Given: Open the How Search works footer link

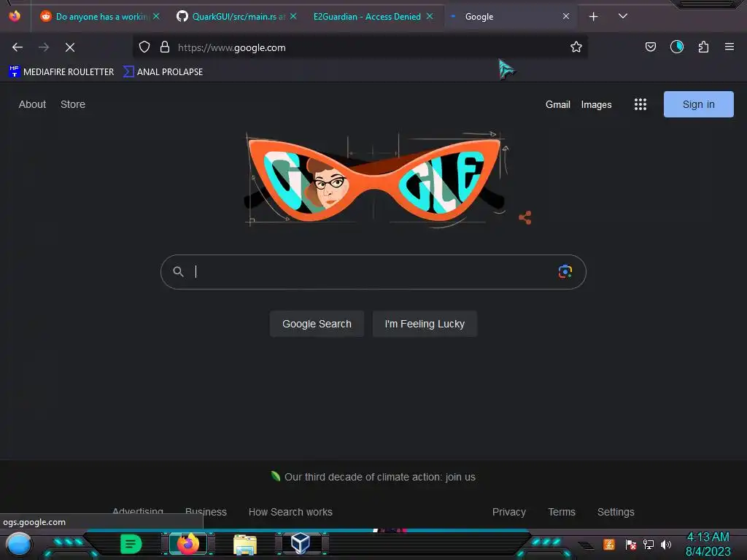Looking at the screenshot, I should point(290,512).
